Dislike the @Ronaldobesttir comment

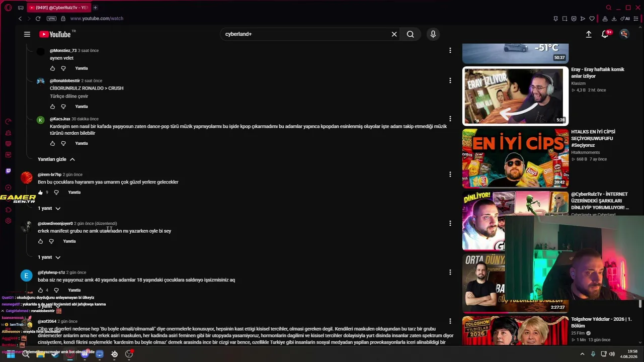coord(63,107)
